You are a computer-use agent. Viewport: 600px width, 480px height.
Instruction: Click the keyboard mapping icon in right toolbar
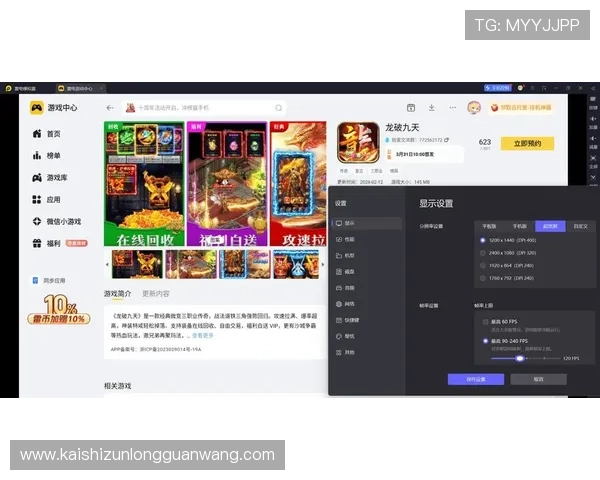pos(593,99)
